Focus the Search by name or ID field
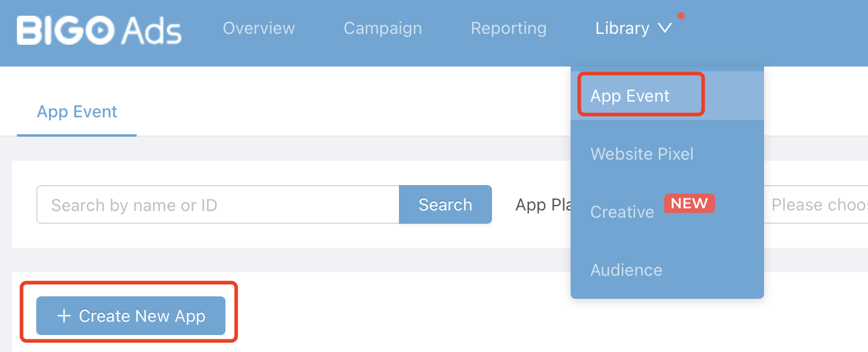This screenshot has width=868, height=352. click(x=218, y=204)
